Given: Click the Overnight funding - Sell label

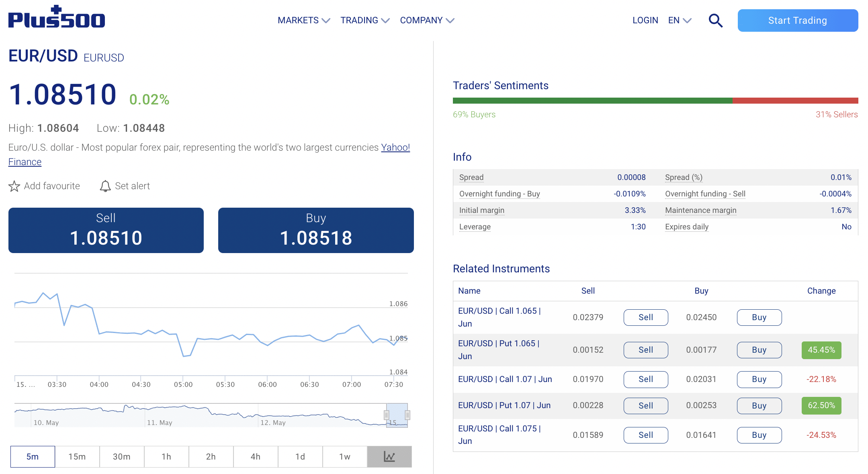Looking at the screenshot, I should (705, 194).
